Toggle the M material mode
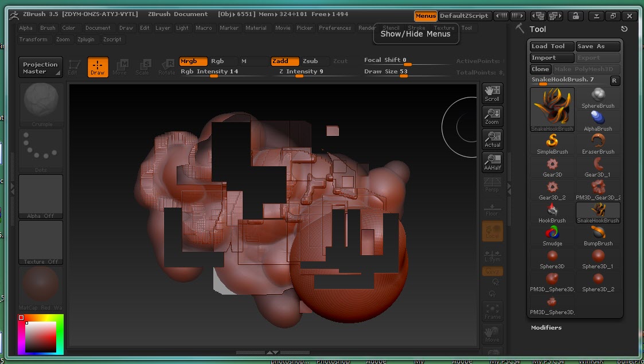Viewport: 644px width, 364px height. click(x=253, y=61)
